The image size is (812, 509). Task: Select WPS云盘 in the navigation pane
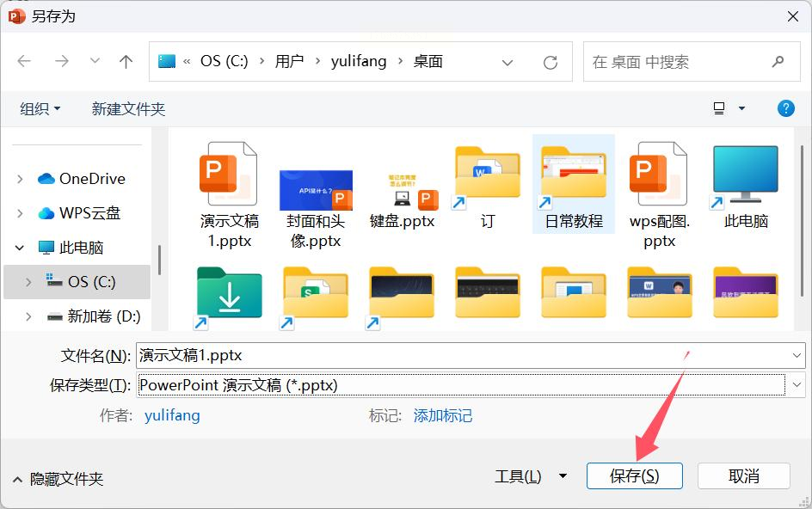(x=79, y=213)
